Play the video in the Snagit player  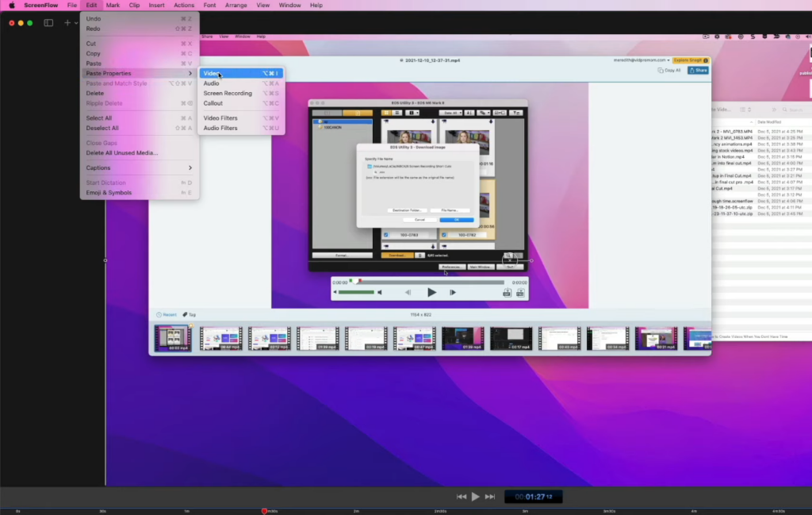(x=431, y=292)
